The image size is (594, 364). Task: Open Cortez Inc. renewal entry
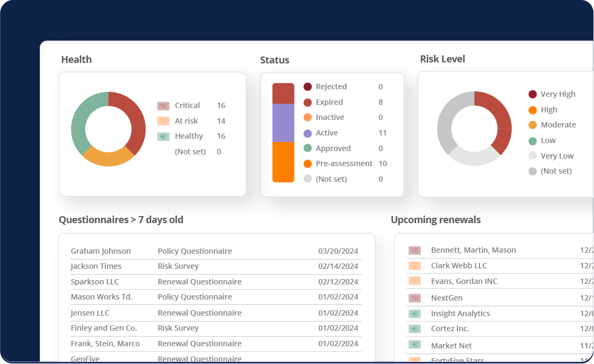click(x=450, y=329)
